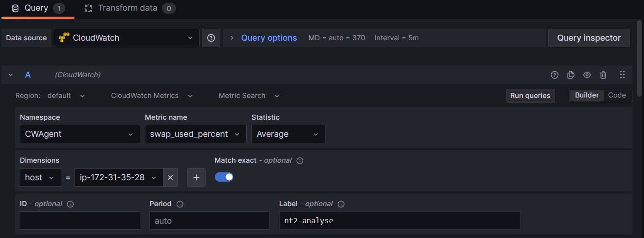Click the MD = auto = 370 text
The width and height of the screenshot is (644, 238).
click(x=337, y=38)
